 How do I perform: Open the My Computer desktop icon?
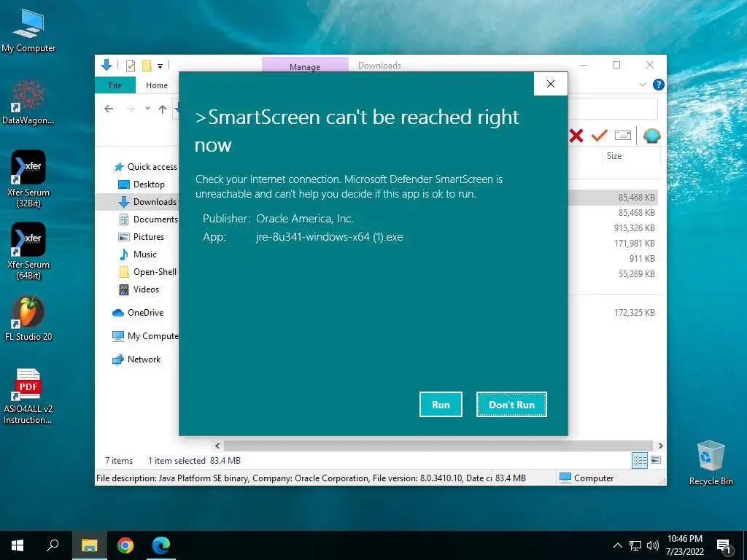tap(28, 31)
